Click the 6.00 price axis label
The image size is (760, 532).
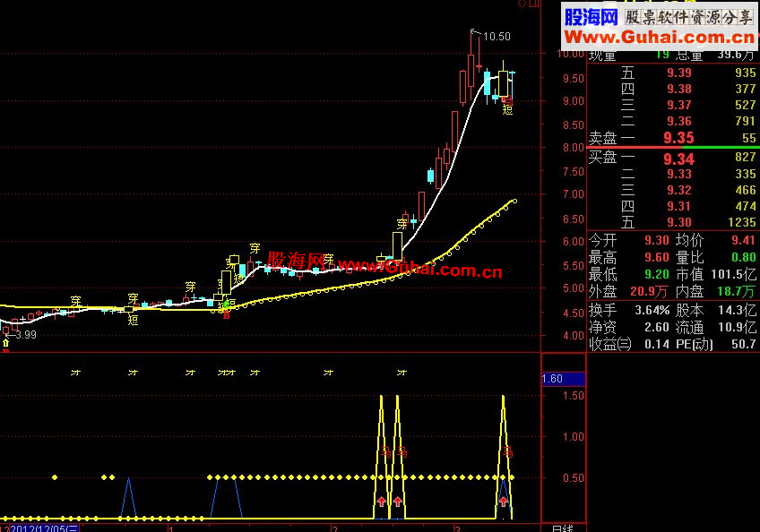574,241
